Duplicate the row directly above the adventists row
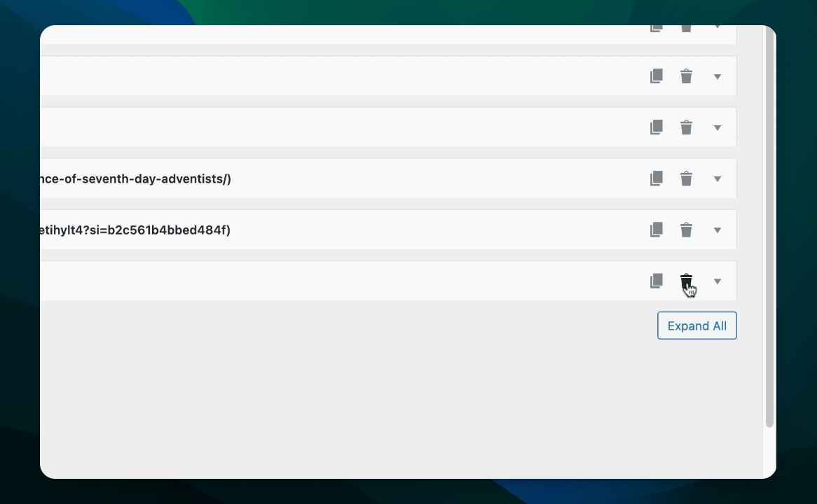This screenshot has height=504, width=817. pos(657,127)
